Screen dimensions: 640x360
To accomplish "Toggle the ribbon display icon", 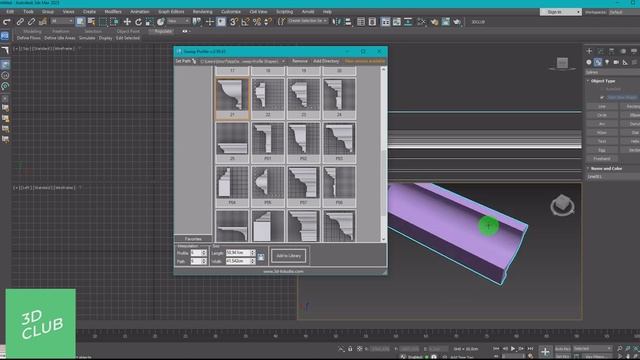I will click(x=385, y=22).
